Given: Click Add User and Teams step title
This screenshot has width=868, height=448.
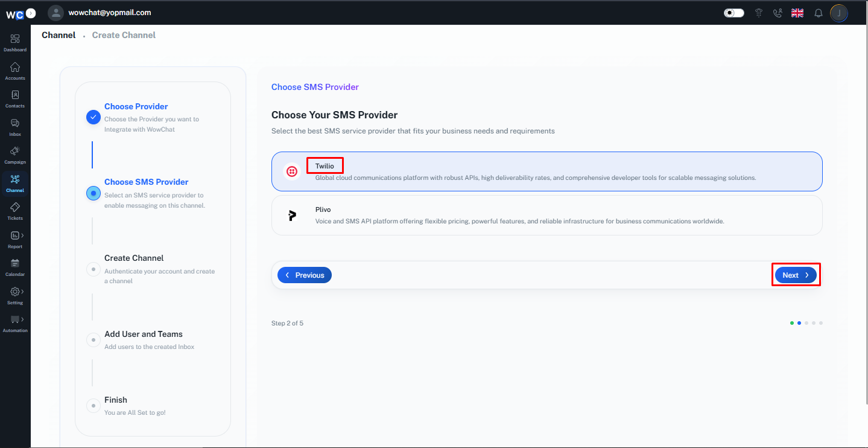Looking at the screenshot, I should [x=144, y=334].
